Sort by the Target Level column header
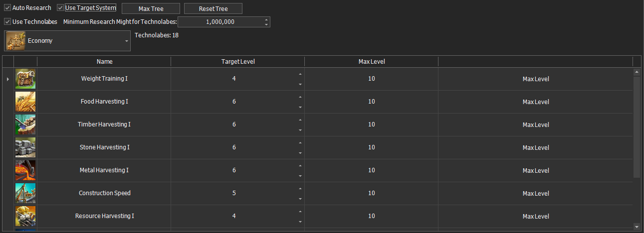The width and height of the screenshot is (644, 233). point(238,62)
